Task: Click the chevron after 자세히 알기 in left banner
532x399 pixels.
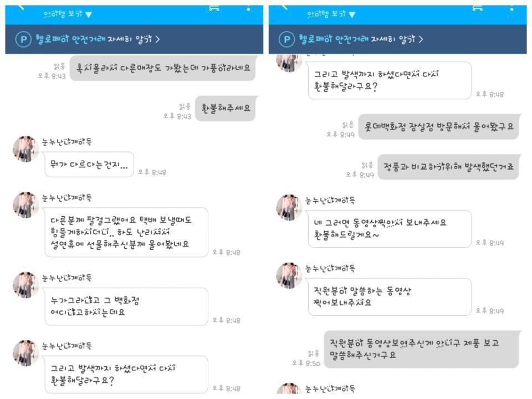Action: click(157, 39)
